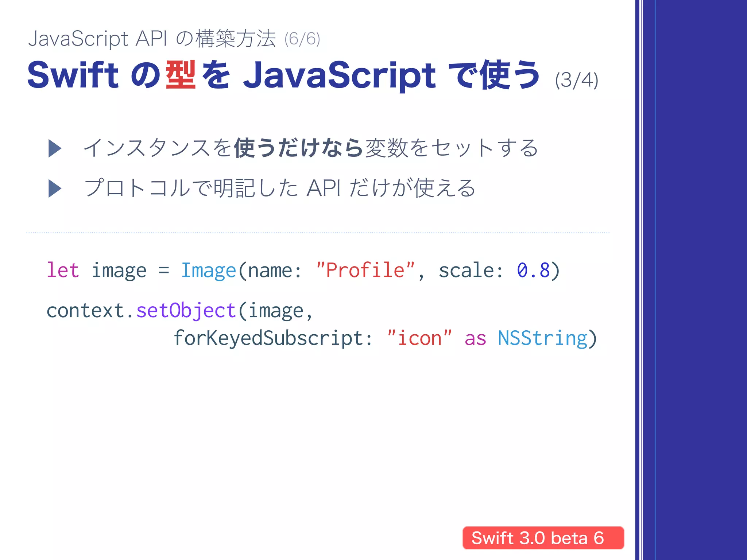Click the 'NSString' type in the code

click(543, 339)
